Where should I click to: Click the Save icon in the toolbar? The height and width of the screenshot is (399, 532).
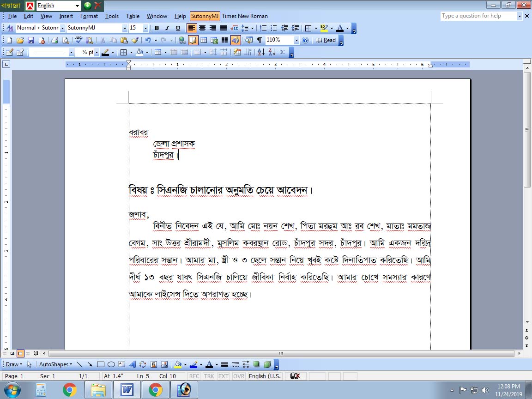31,40
